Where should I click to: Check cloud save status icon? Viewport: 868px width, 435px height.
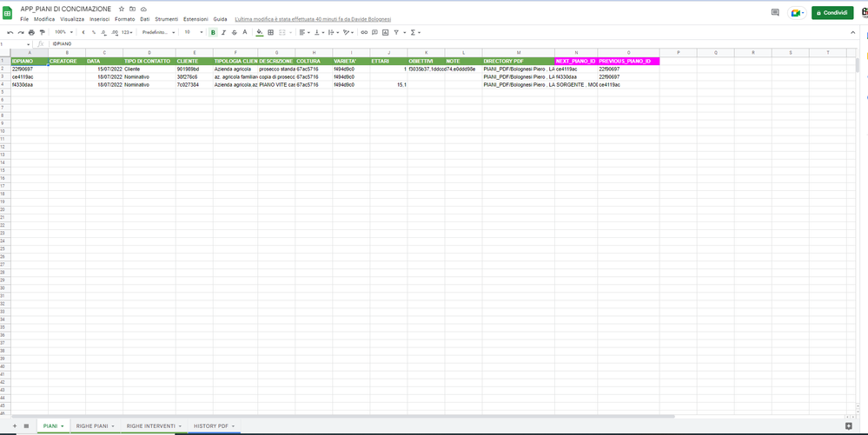coord(143,9)
